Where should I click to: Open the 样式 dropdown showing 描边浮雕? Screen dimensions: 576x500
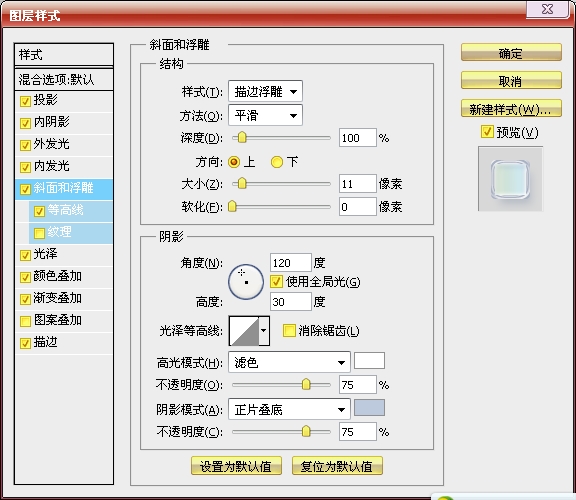tap(265, 91)
